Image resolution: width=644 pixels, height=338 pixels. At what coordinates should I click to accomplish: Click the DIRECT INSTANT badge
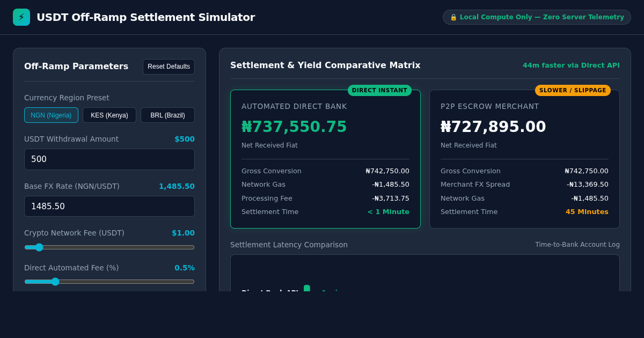click(x=379, y=90)
